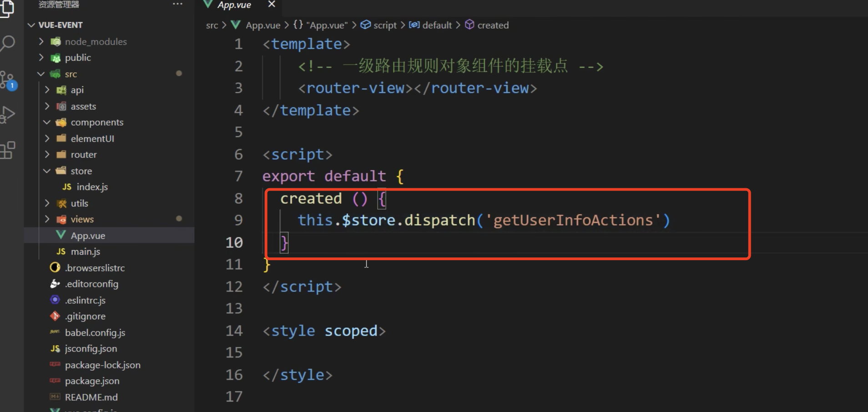Click the style scoped tag on line 14
868x412 pixels.
coord(324,331)
